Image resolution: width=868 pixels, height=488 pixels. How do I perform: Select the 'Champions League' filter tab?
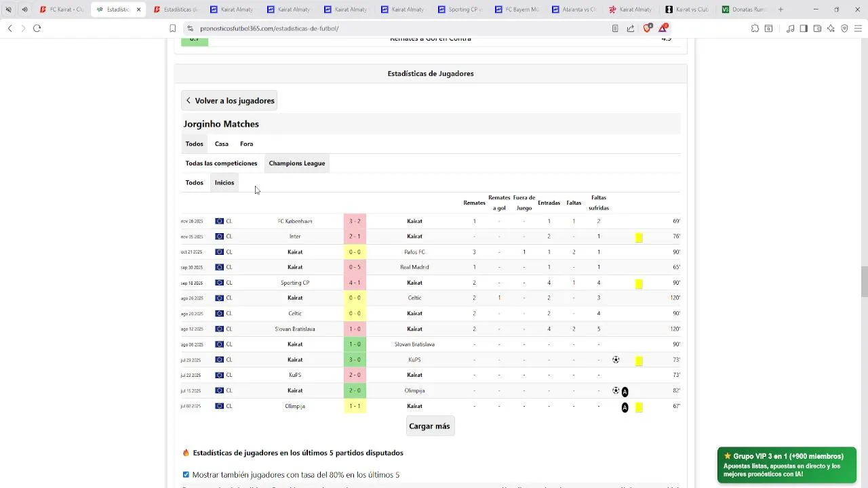point(297,163)
